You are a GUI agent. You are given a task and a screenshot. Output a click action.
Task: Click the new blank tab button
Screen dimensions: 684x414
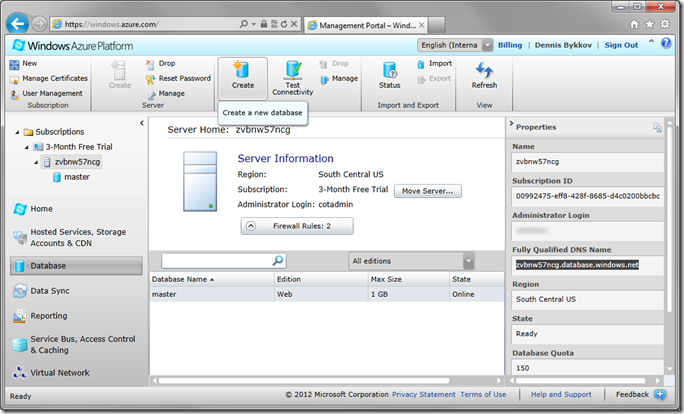[437, 25]
